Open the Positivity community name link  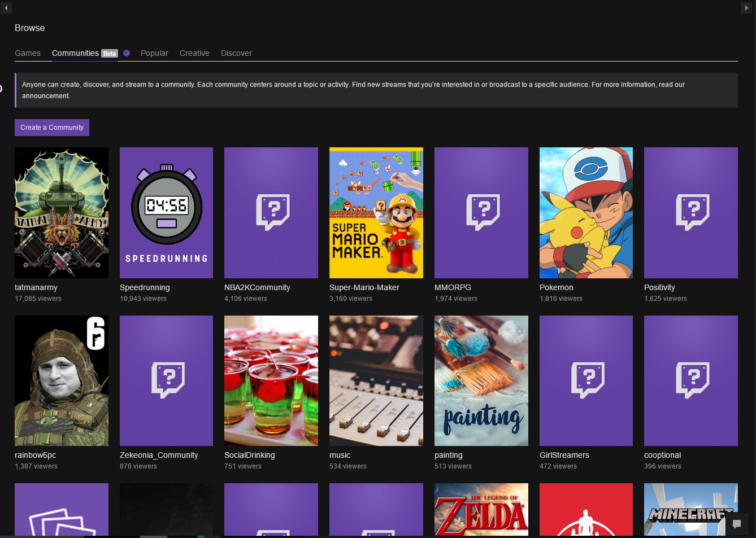pyautogui.click(x=659, y=287)
